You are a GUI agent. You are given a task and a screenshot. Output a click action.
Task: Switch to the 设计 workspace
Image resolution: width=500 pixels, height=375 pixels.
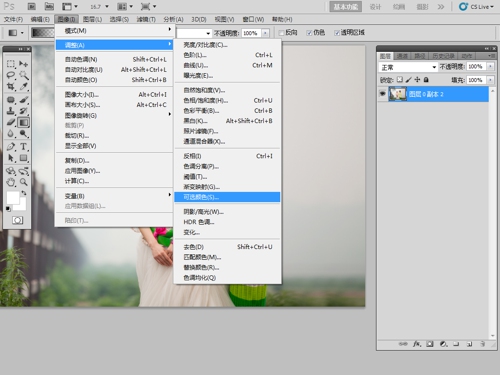click(x=375, y=7)
